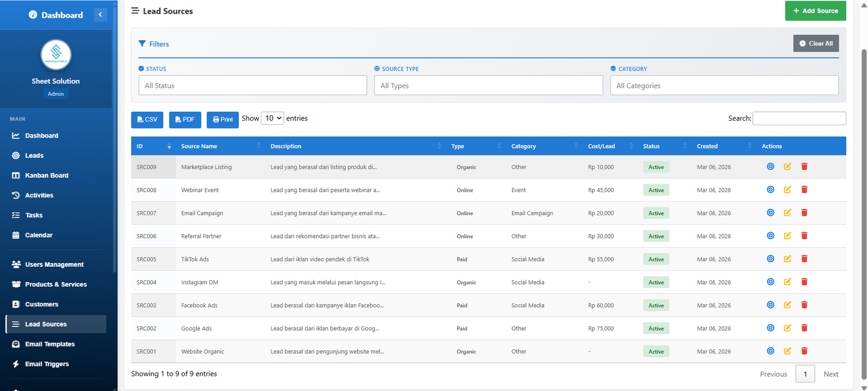Edit the SRC002 Google Ads source
This screenshot has width=868, height=391.
point(787,328)
